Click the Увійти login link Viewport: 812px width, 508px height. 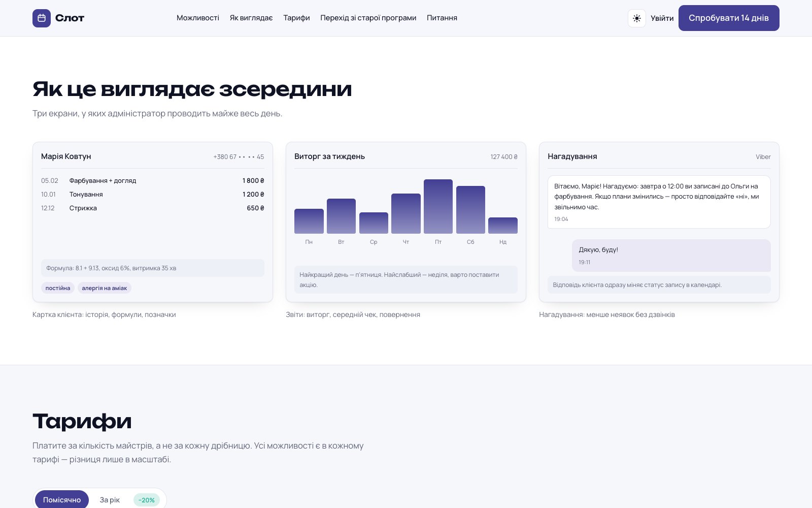(662, 18)
